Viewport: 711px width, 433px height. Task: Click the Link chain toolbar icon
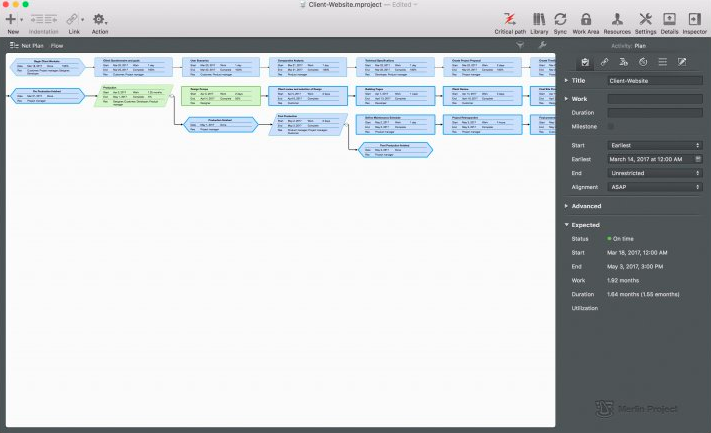coord(72,19)
